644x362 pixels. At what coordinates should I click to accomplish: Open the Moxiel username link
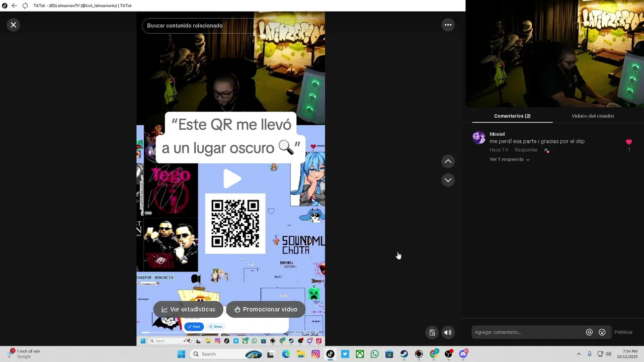point(497,134)
